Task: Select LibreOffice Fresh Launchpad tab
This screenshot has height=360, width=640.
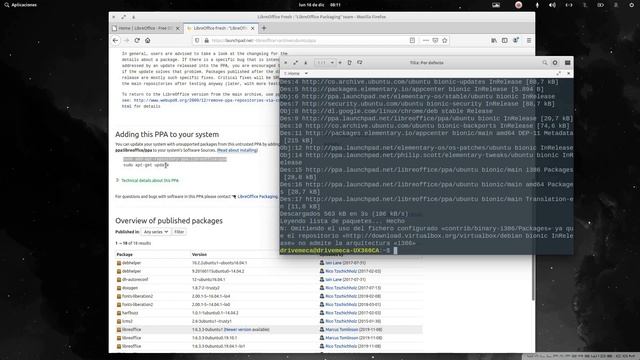Action: 220,28
